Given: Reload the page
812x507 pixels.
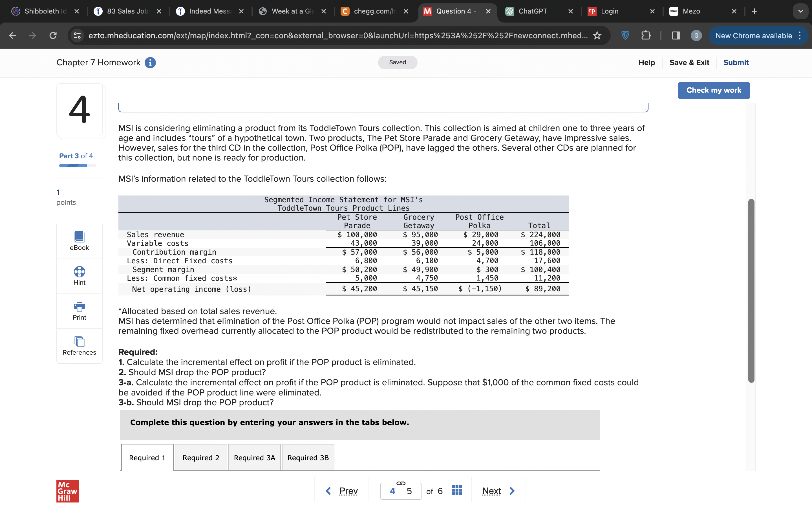Looking at the screenshot, I should pyautogui.click(x=53, y=35).
